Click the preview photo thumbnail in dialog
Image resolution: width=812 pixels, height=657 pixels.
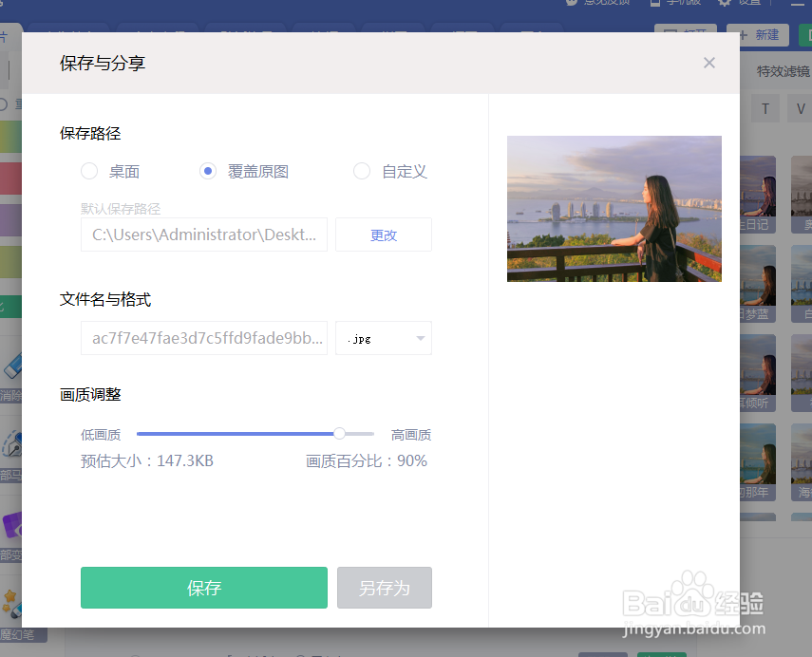[x=614, y=209]
